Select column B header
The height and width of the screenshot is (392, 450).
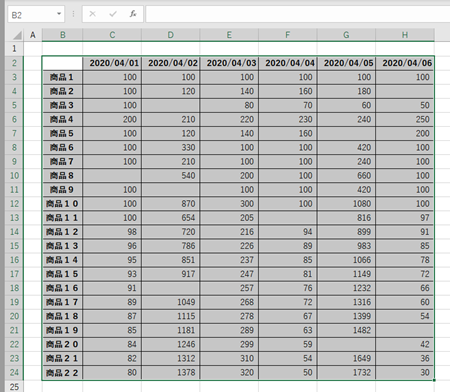click(x=62, y=35)
